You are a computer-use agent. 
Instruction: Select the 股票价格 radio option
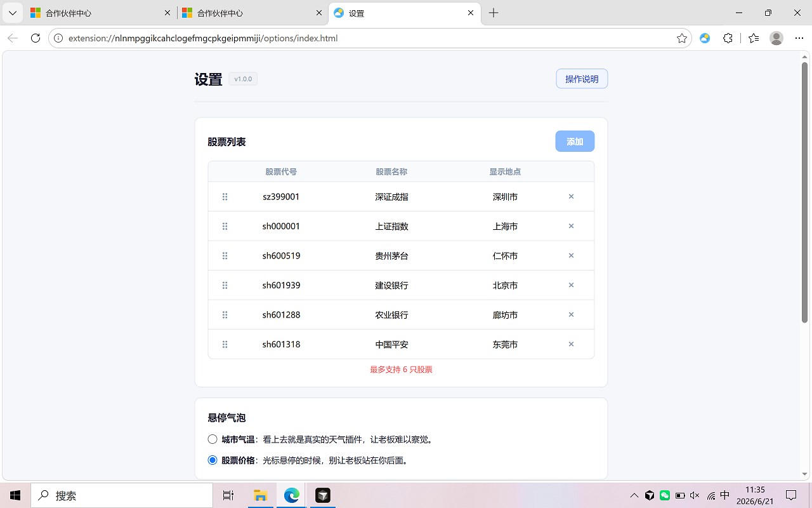pos(213,460)
